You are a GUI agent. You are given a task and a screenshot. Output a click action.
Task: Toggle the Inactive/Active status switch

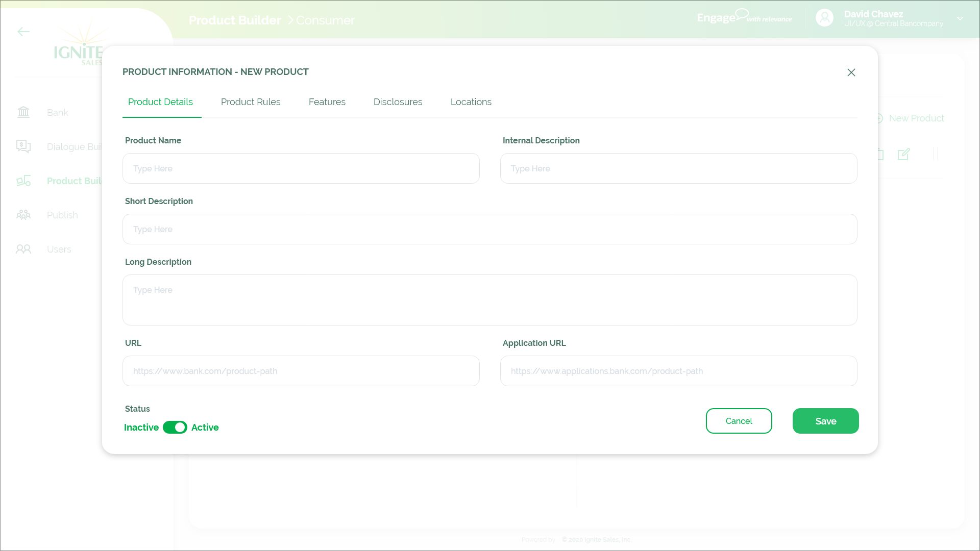click(175, 428)
